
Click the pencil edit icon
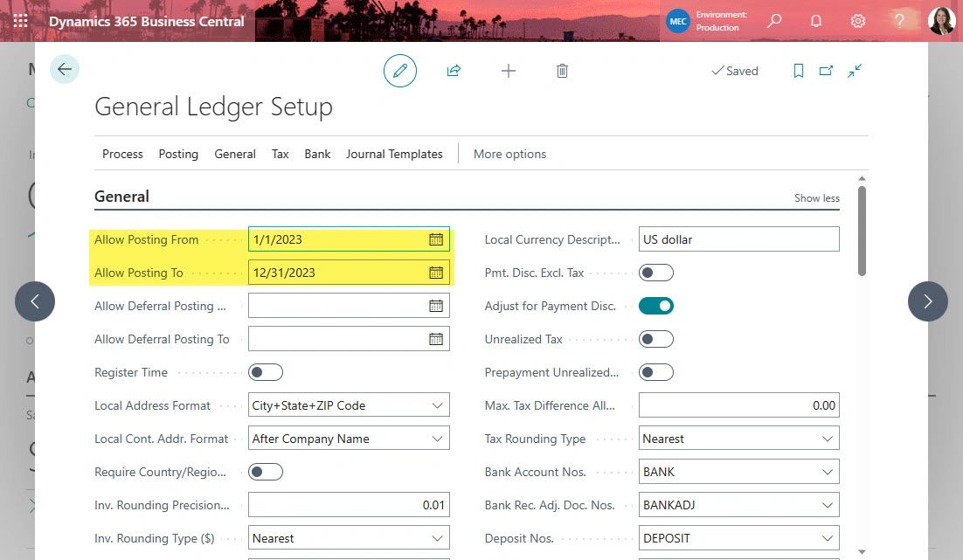pyautogui.click(x=400, y=71)
